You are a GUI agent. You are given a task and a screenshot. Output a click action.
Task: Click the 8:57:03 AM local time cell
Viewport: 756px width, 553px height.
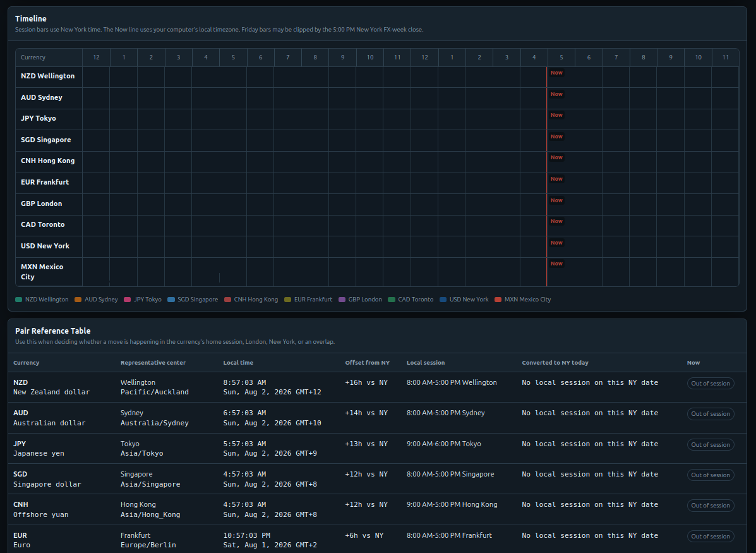(244, 382)
